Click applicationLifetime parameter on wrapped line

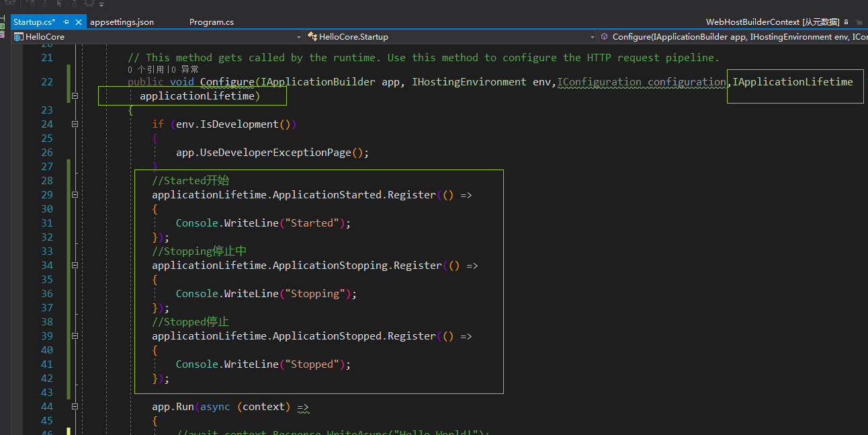click(x=197, y=96)
